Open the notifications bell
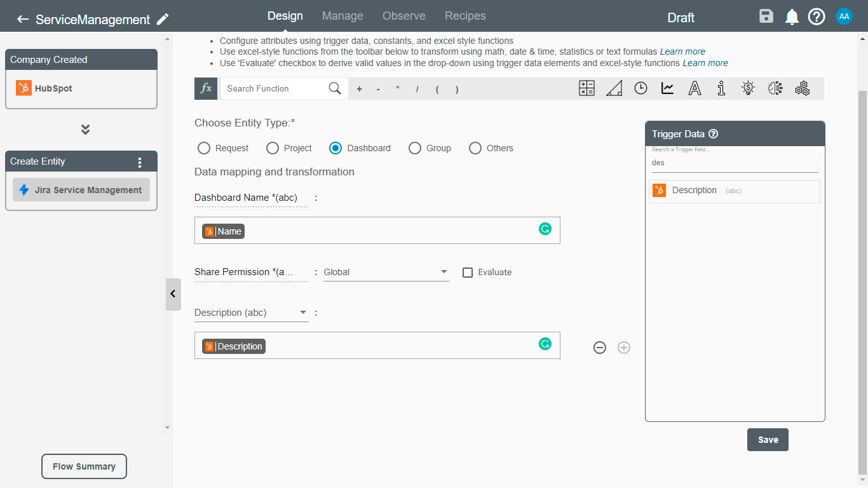The width and height of the screenshot is (868, 488). [x=792, y=17]
